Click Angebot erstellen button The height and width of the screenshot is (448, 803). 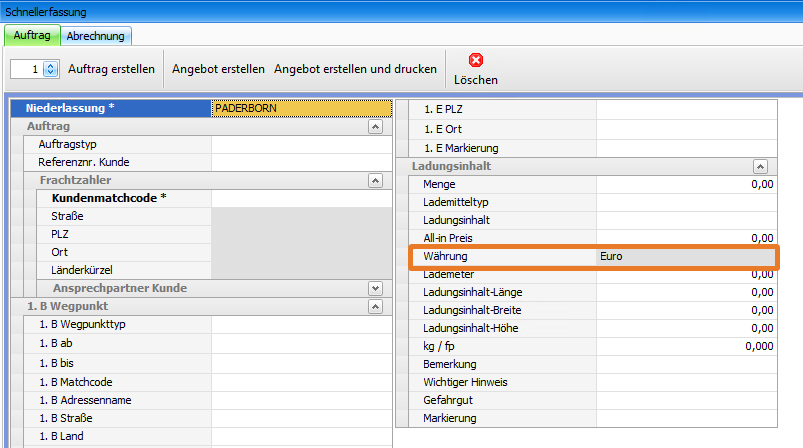[x=218, y=70]
